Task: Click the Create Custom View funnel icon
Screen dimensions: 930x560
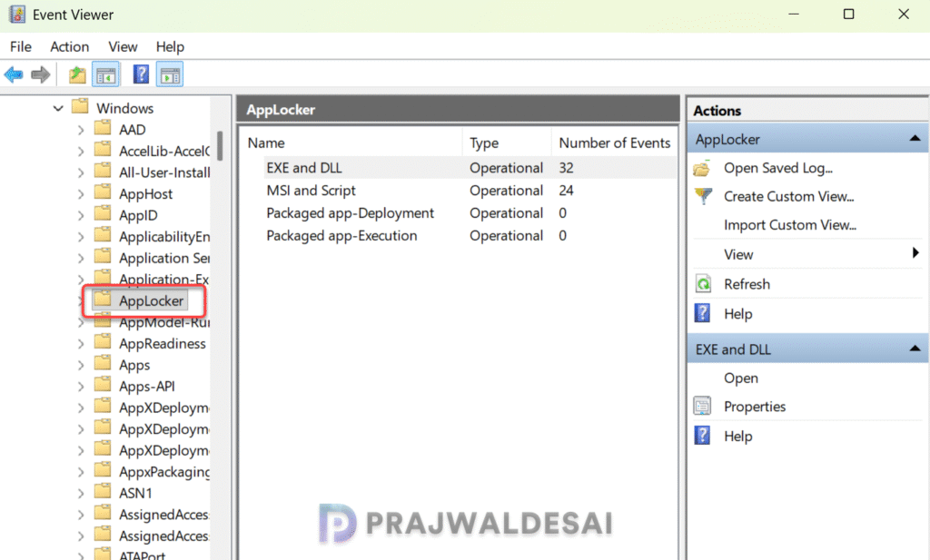Action: tap(703, 196)
